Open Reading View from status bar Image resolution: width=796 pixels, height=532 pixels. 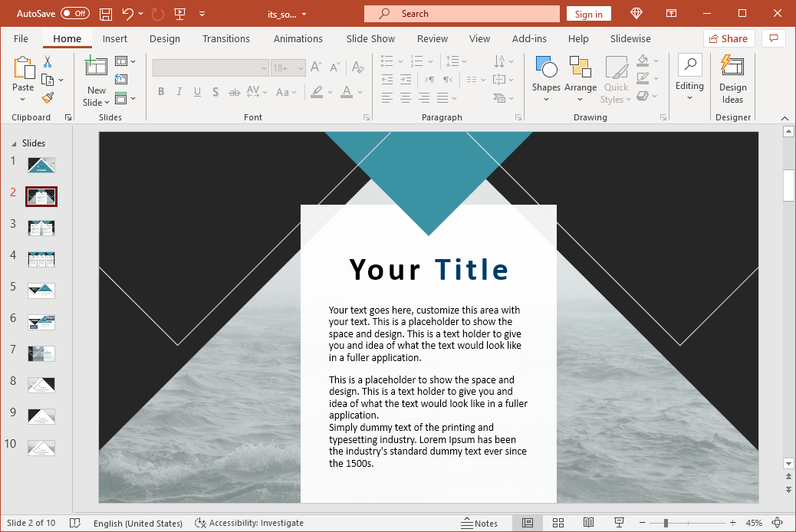588,523
